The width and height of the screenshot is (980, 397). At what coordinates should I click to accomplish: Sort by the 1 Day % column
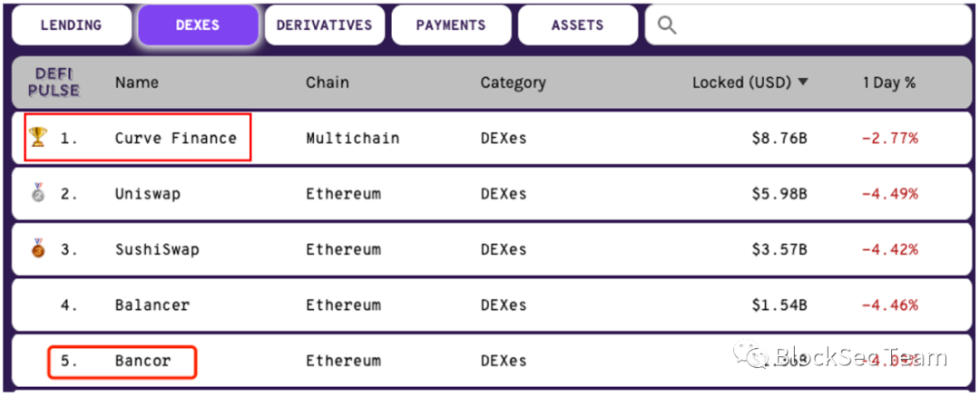(889, 82)
